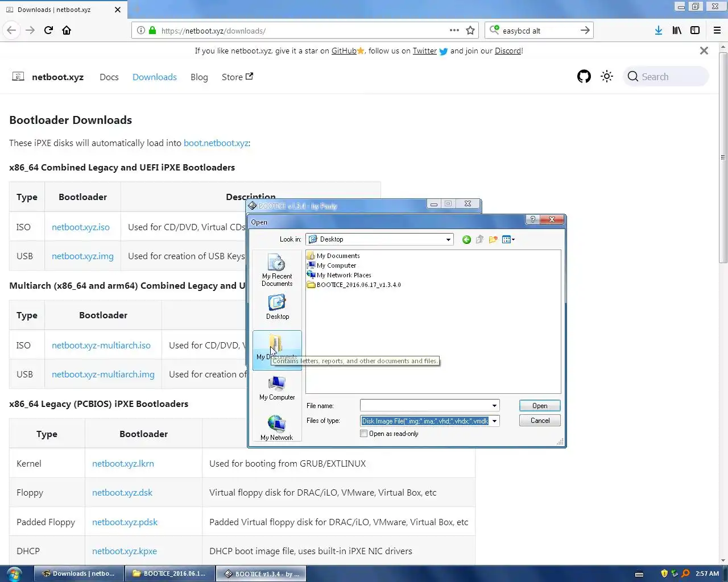Toggle the browser sidebar icon

click(695, 30)
